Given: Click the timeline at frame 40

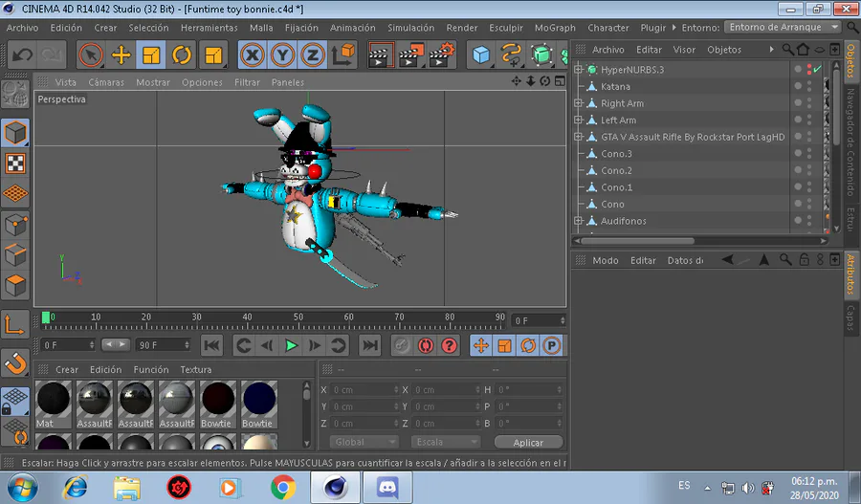Looking at the screenshot, I should [x=247, y=320].
